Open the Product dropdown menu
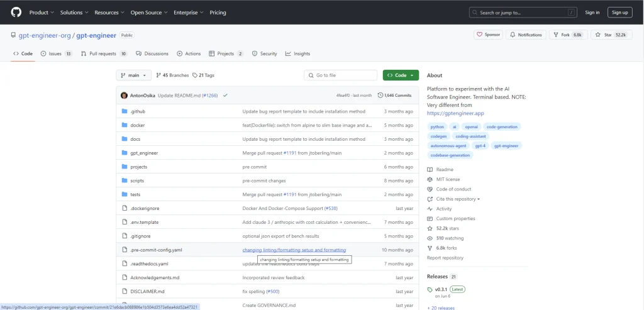The image size is (644, 310). pos(42,13)
